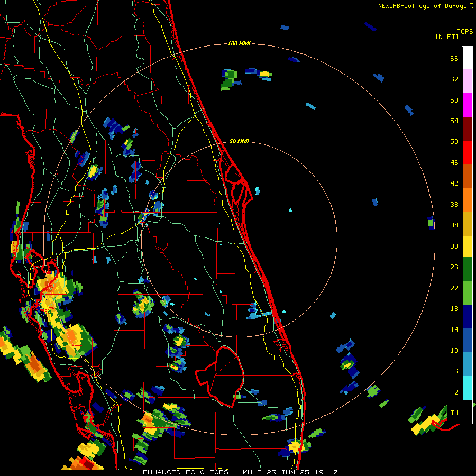Pick the yellow legend swatch

click(x=467, y=246)
